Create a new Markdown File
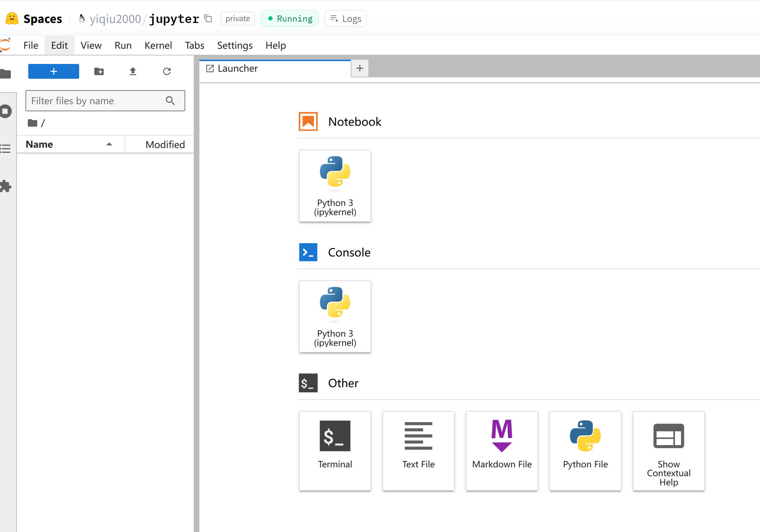The width and height of the screenshot is (760, 532). click(502, 451)
